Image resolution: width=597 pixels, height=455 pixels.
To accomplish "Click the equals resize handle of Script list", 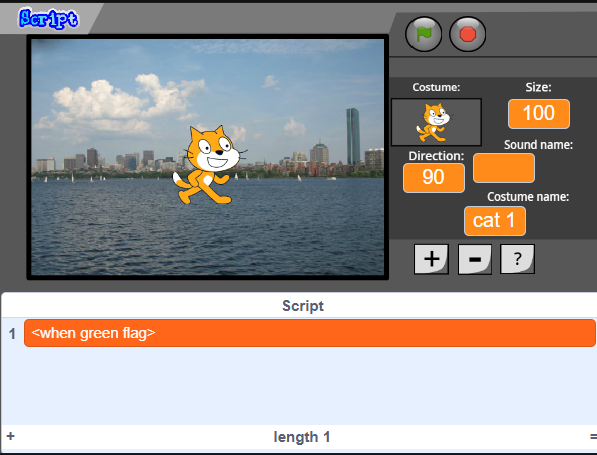I will pos(593,436).
